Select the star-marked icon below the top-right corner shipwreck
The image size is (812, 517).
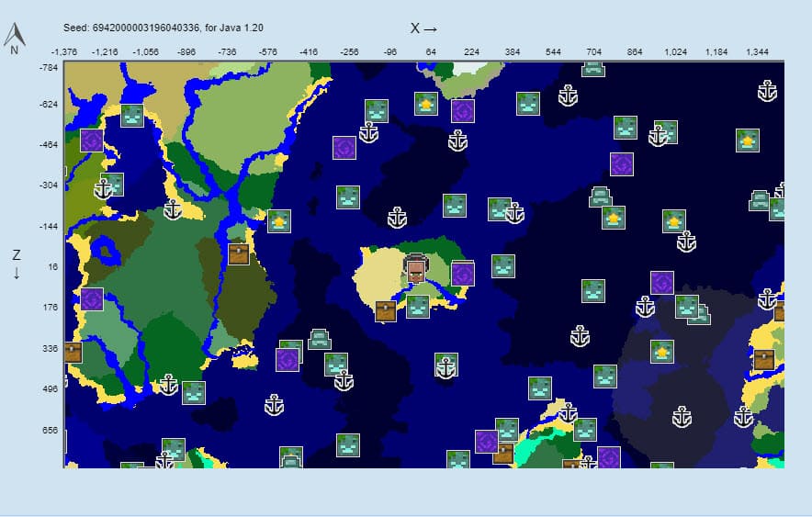[x=748, y=140]
